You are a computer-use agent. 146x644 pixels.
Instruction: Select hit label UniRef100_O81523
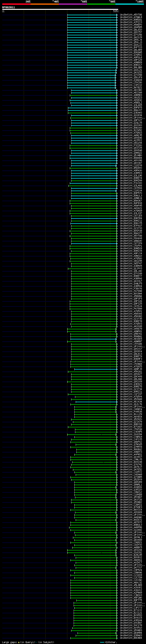point(131,98)
